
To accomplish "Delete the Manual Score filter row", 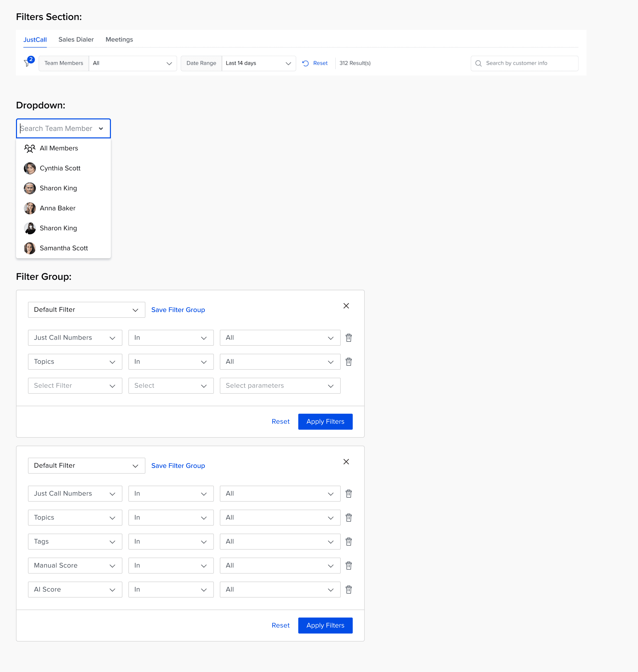I will click(x=348, y=566).
